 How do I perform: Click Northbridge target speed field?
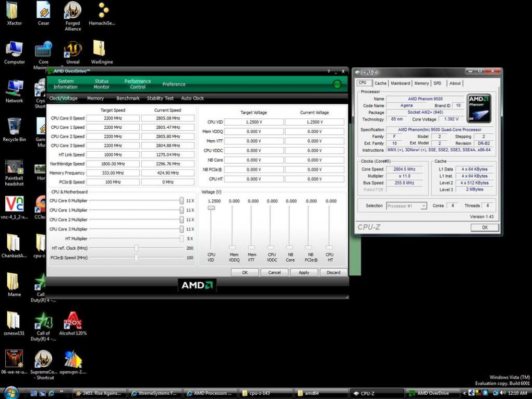coord(113,164)
